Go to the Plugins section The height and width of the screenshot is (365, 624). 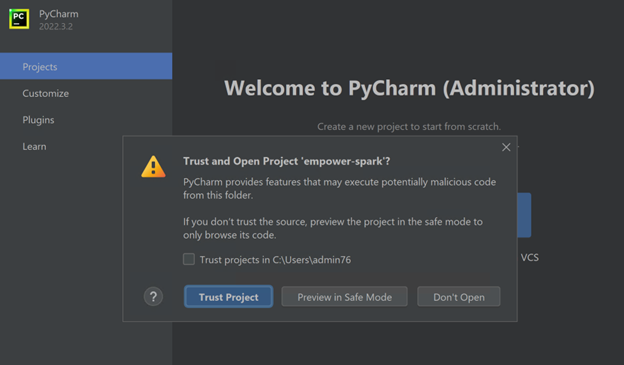(38, 120)
